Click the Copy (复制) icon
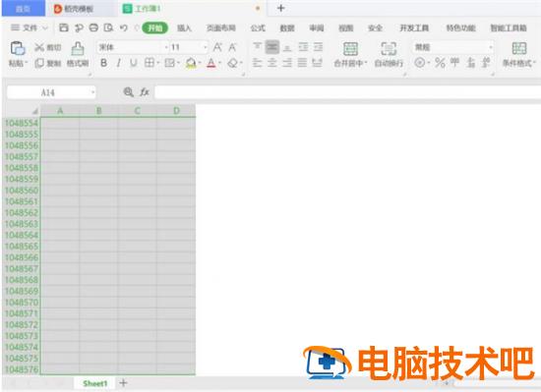541x392 pixels. point(39,63)
